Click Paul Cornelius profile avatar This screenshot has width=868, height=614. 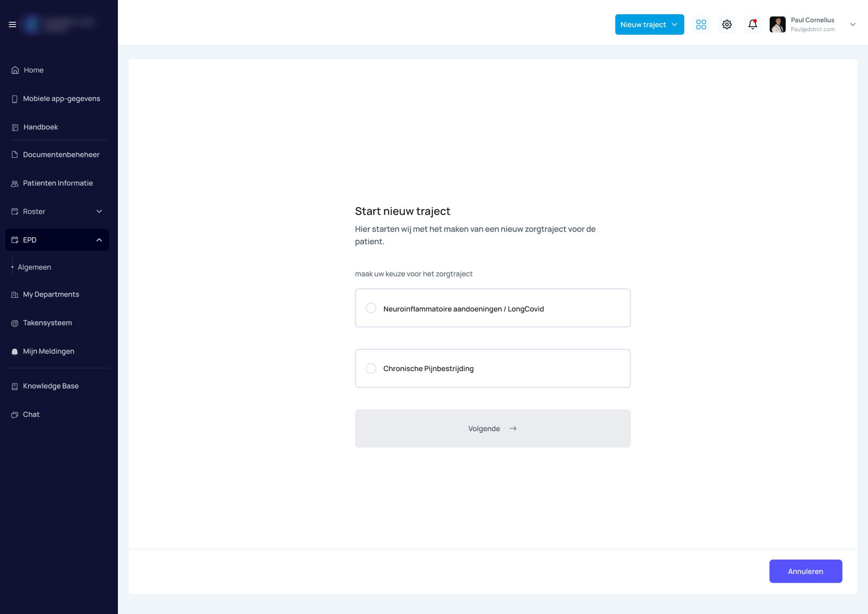(777, 24)
